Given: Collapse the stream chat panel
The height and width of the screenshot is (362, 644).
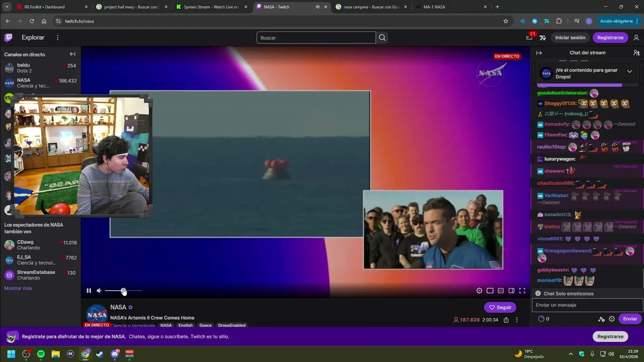Looking at the screenshot, I should (x=539, y=53).
